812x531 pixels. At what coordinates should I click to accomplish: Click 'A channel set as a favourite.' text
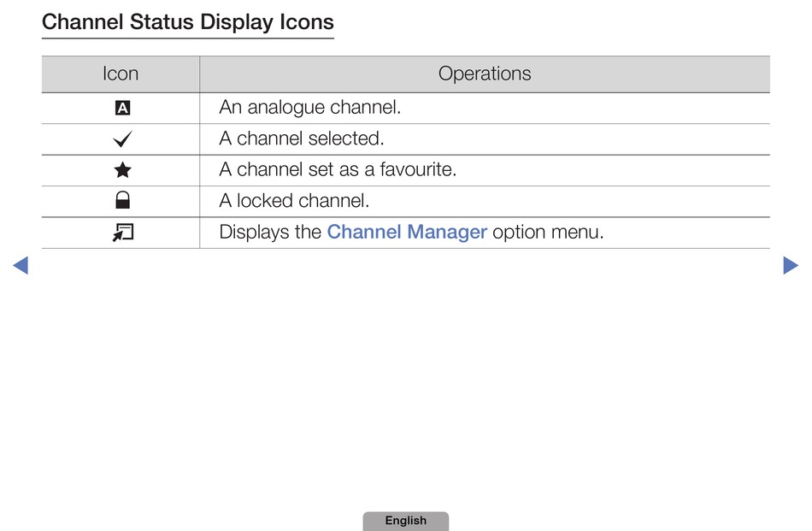[338, 169]
